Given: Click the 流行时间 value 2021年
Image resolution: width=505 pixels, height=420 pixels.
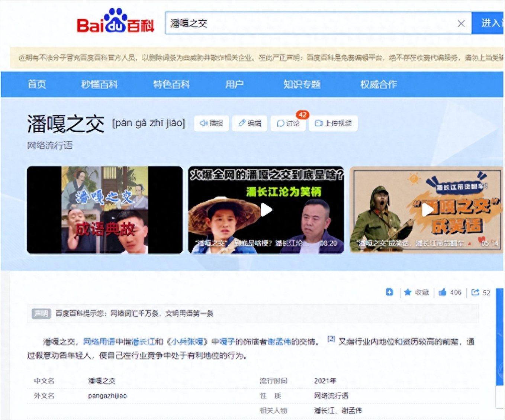Looking at the screenshot, I should (325, 381).
